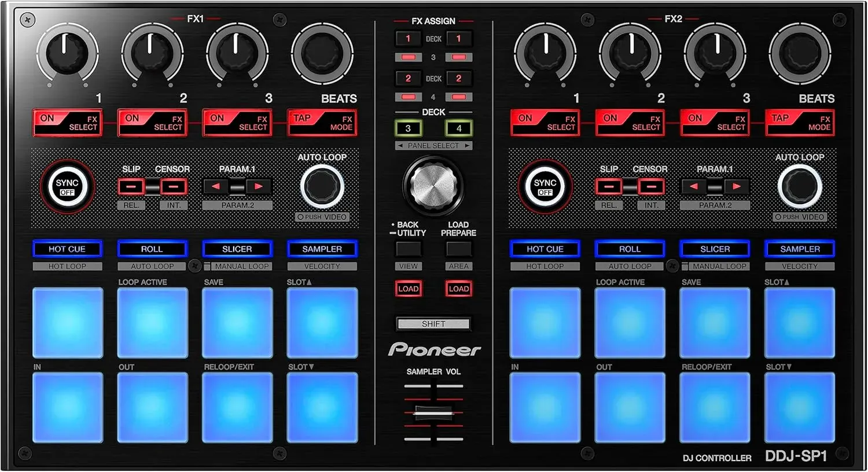
Task: Hit right deck IN pad
Action: point(545,408)
